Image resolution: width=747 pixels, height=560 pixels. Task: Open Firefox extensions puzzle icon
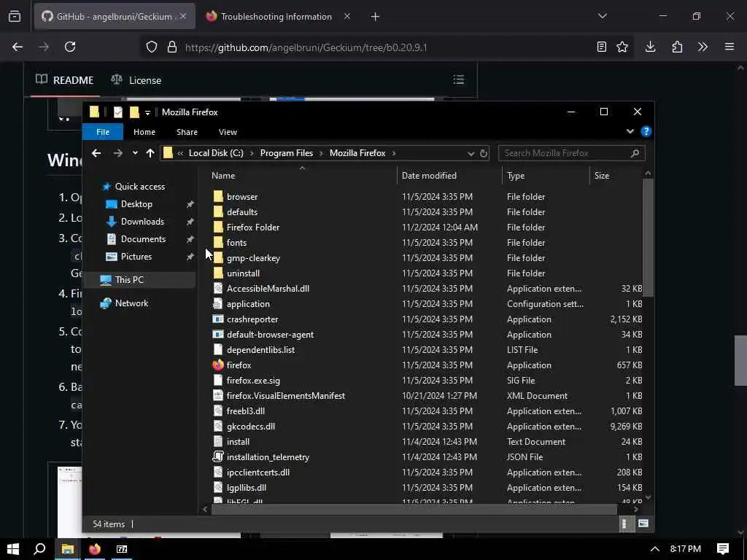click(x=677, y=47)
